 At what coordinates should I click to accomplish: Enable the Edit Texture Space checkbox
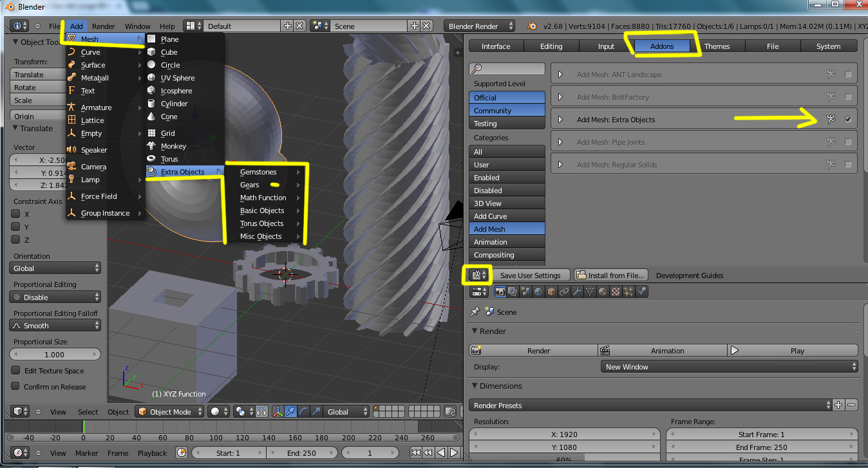[x=16, y=371]
